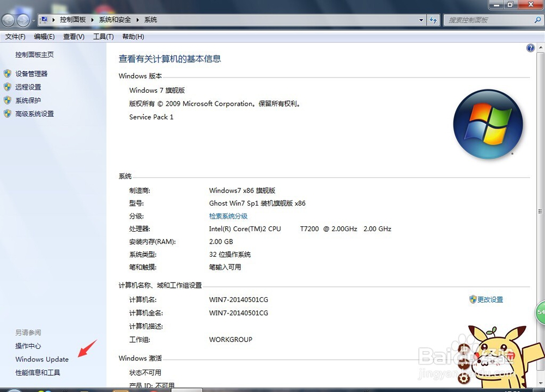Click the search magnifier icon

pyautogui.click(x=537, y=20)
